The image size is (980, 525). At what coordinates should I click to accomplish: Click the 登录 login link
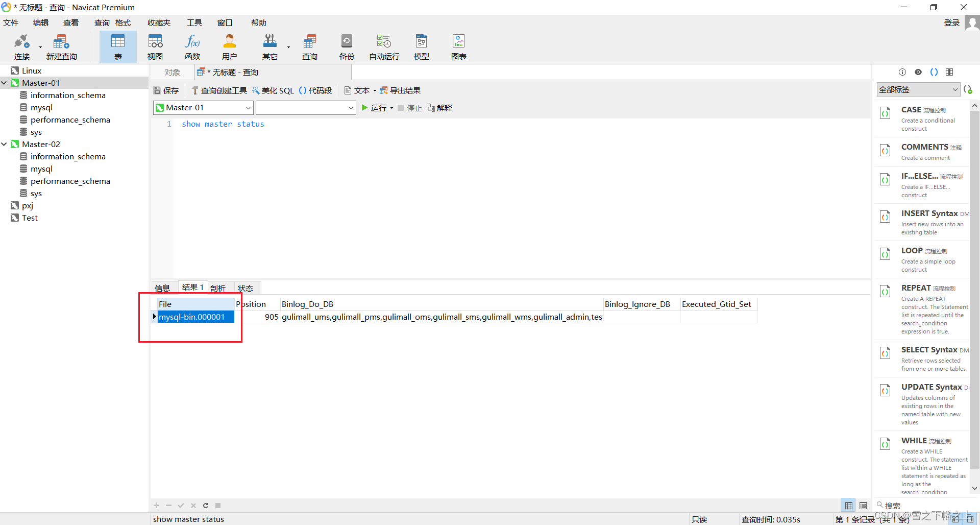[x=952, y=23]
